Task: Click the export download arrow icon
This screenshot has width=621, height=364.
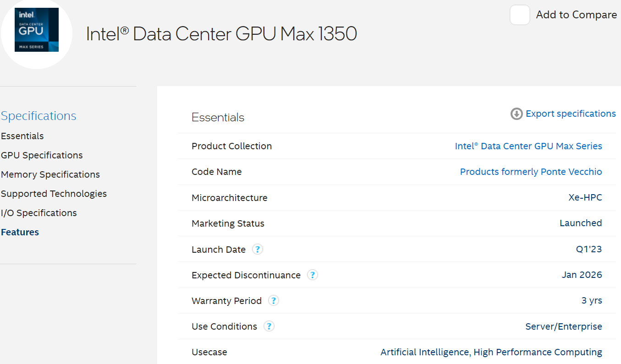Action: point(517,114)
